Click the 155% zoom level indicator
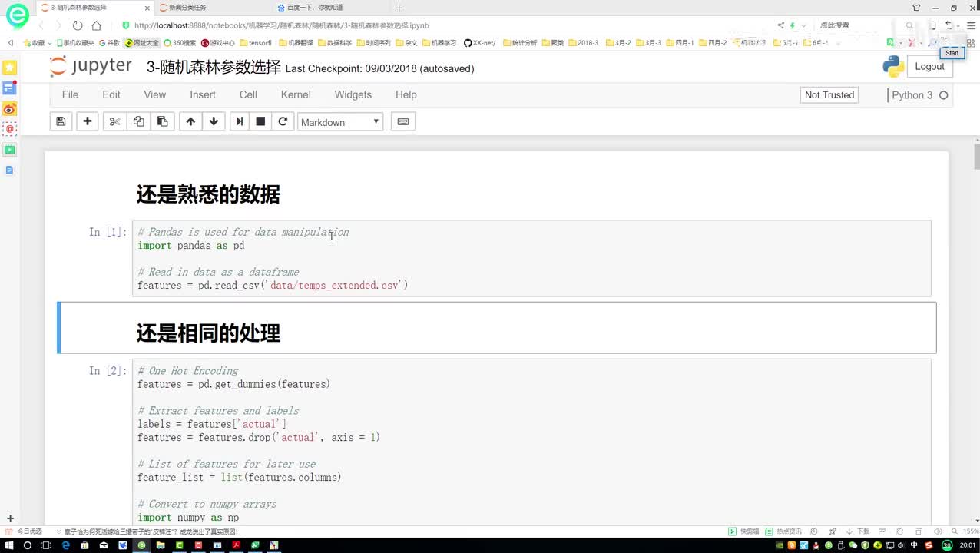 tap(970, 531)
